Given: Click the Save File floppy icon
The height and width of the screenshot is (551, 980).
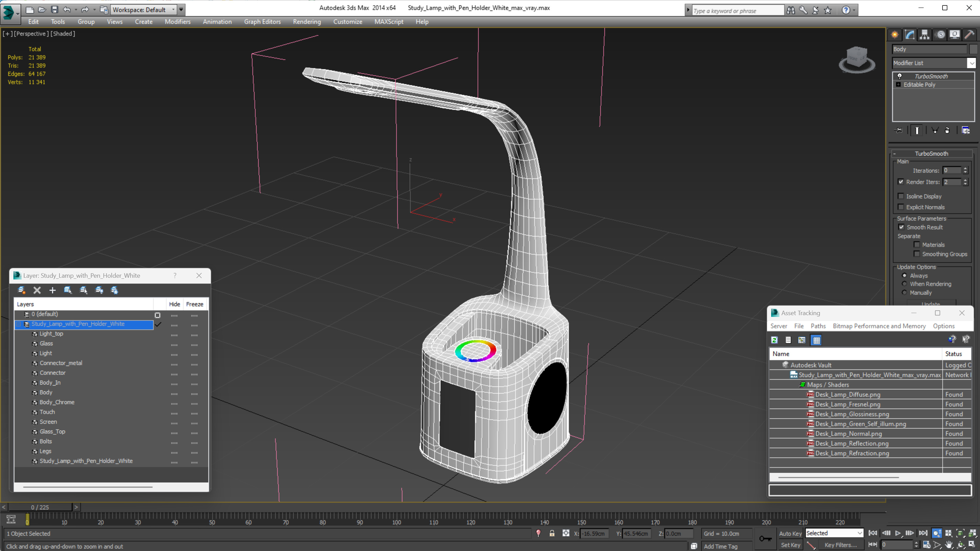Looking at the screenshot, I should [x=54, y=10].
